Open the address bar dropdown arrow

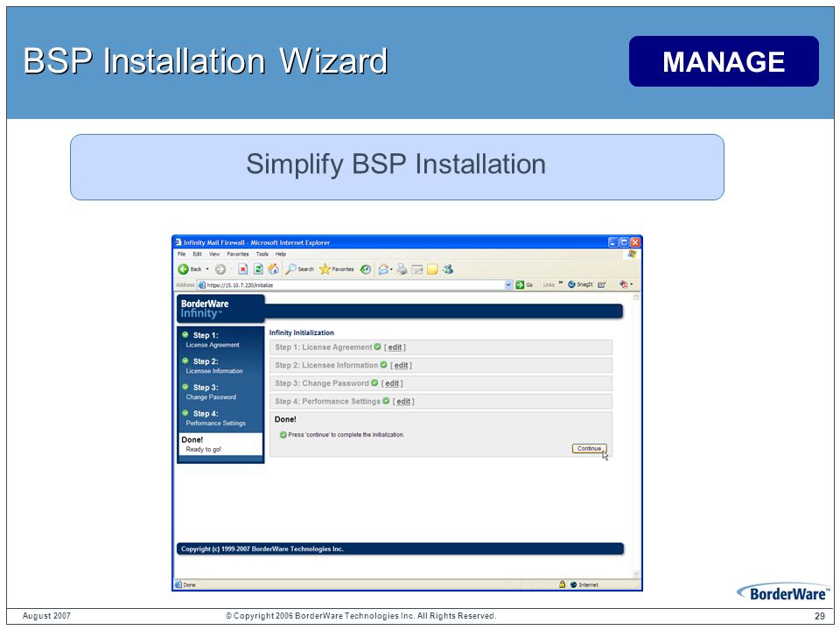point(508,284)
